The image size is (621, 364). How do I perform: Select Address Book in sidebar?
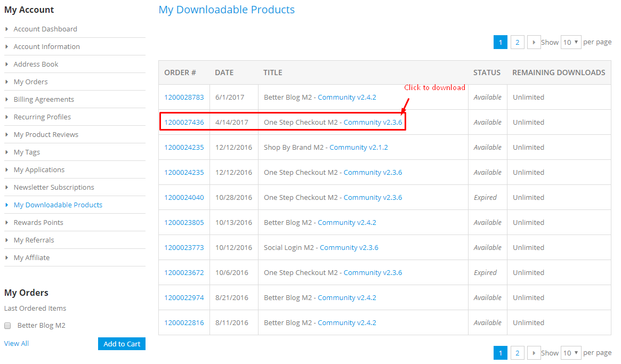pos(36,64)
